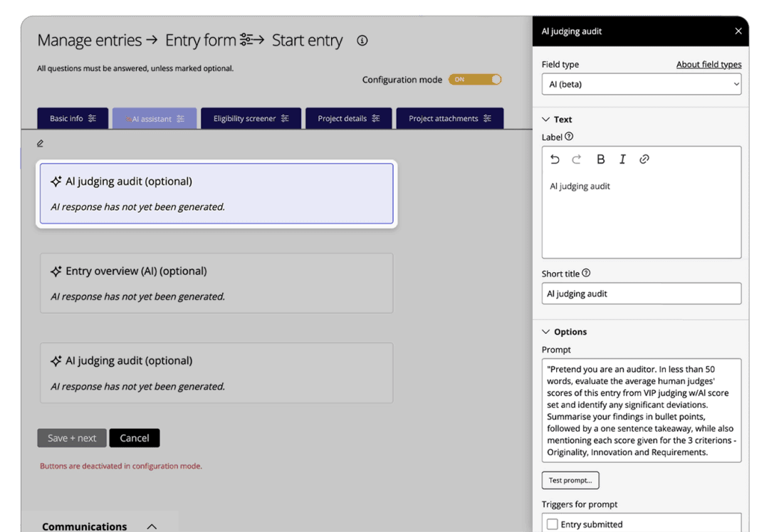Click the redo icon in Label editor
The height and width of the screenshot is (532, 769).
pyautogui.click(x=577, y=160)
